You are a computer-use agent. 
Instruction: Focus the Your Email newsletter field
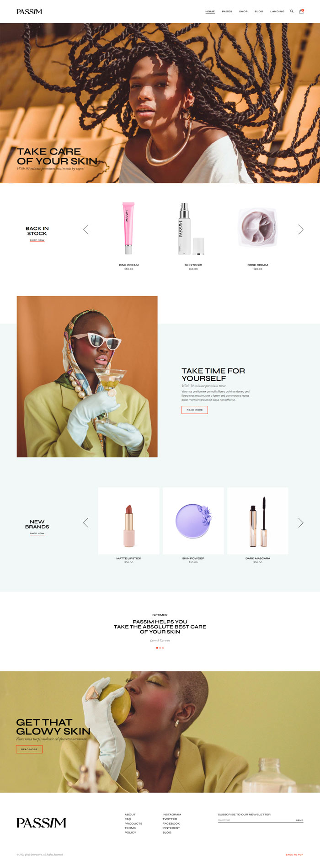(256, 820)
